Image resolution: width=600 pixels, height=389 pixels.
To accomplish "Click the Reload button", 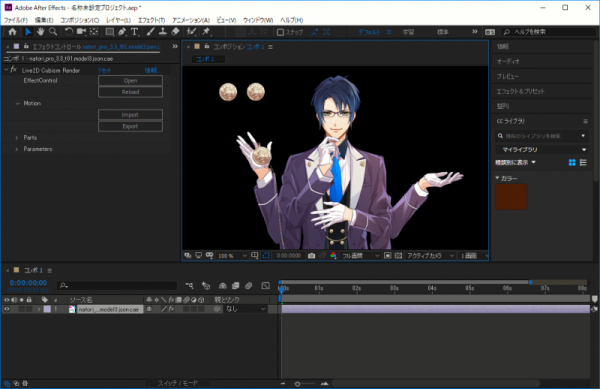I will click(x=130, y=92).
